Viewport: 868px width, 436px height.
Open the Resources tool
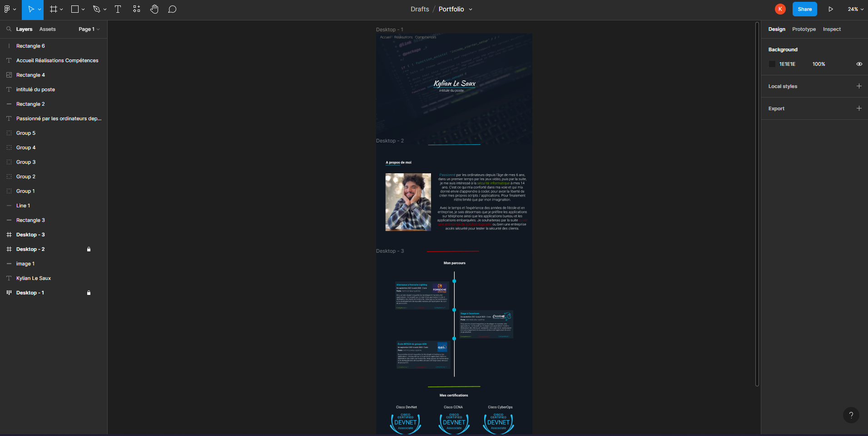[136, 9]
